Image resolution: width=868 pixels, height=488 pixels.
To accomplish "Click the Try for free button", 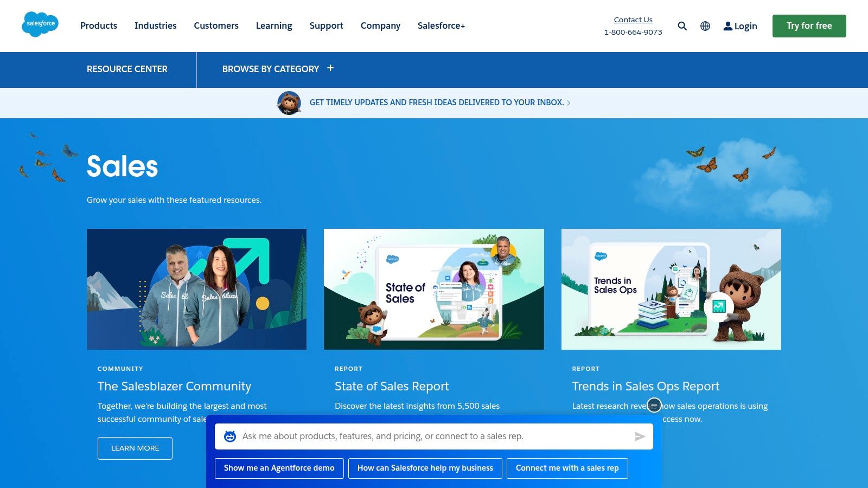I will tap(809, 26).
